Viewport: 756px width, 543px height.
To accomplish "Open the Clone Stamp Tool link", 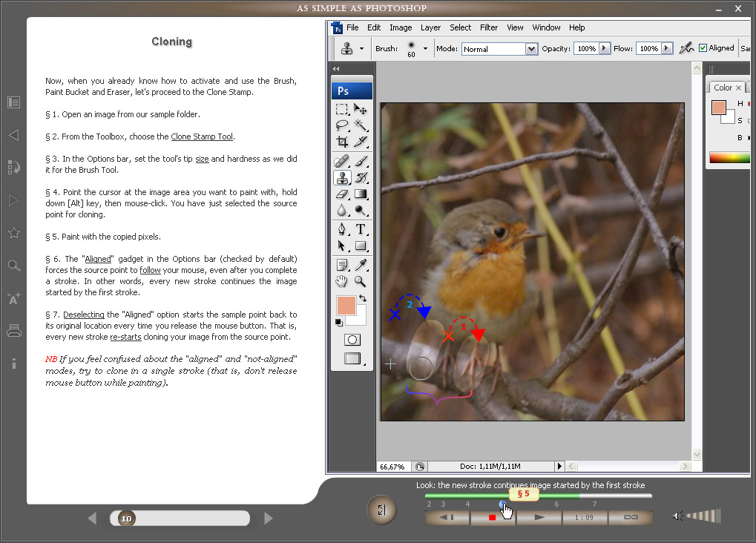I will (202, 136).
